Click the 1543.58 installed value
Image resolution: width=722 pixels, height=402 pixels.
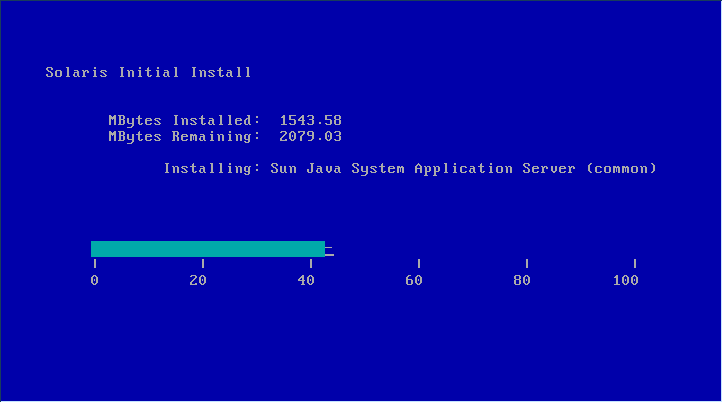point(310,120)
